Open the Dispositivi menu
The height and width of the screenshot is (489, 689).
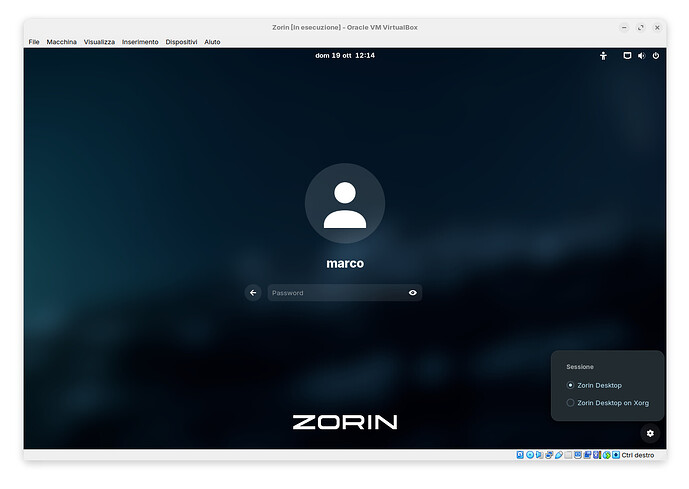[x=181, y=42]
